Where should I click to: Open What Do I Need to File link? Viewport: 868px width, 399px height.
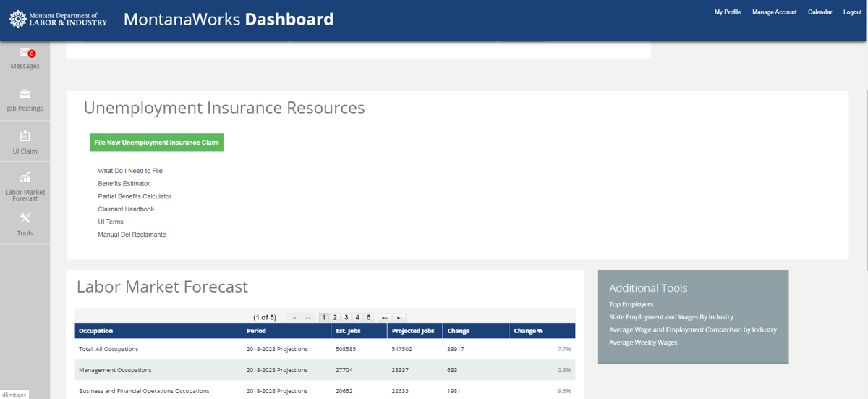(x=130, y=171)
